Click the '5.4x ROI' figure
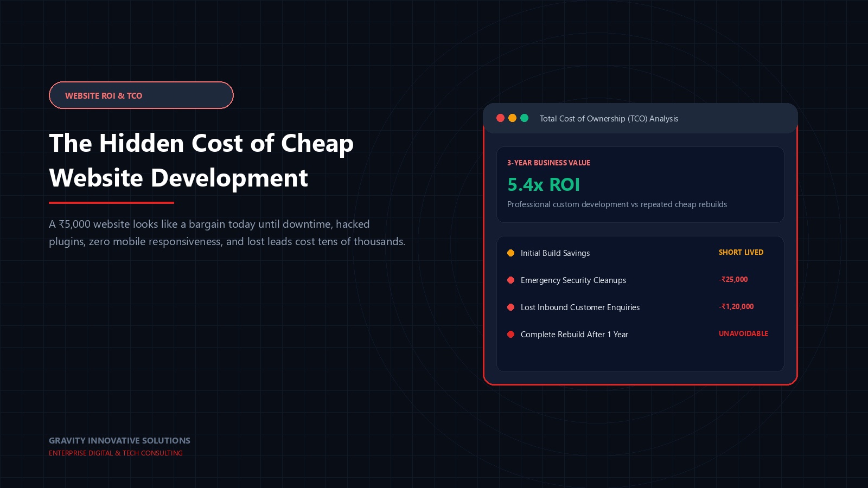The height and width of the screenshot is (488, 868). point(544,184)
